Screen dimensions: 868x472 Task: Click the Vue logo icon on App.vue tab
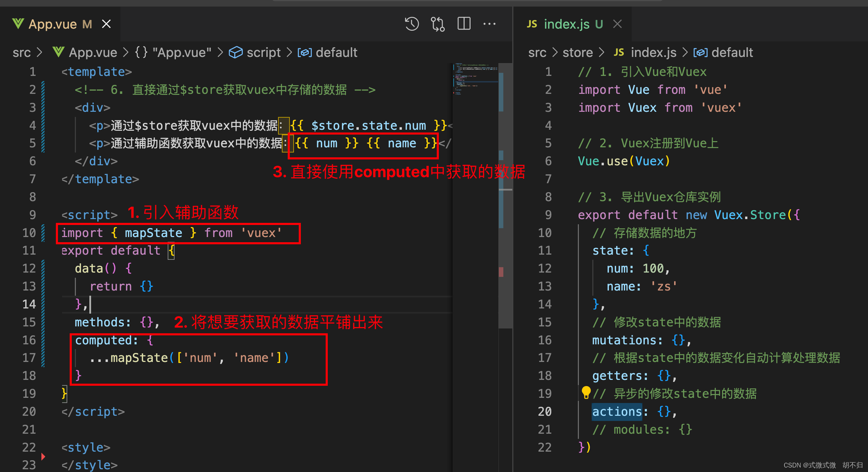coord(18,23)
